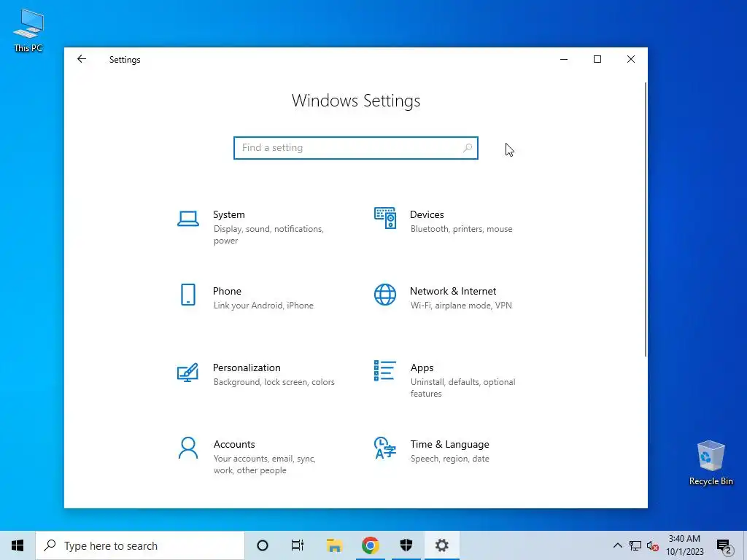
Task: Open the System category title
Action: (x=228, y=215)
